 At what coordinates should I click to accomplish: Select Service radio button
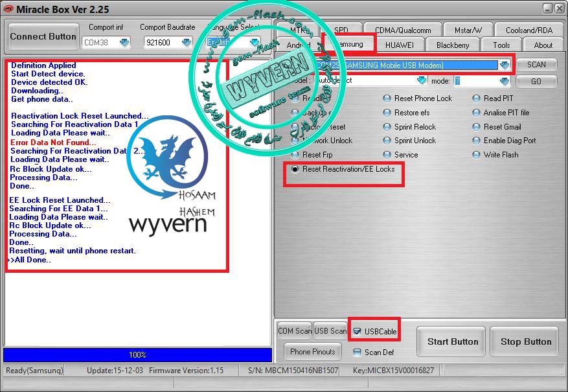coord(387,155)
